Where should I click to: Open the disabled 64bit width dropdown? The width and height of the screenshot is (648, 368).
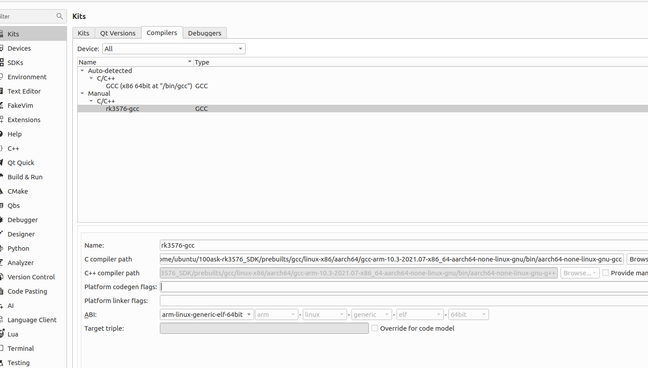[x=468, y=315]
